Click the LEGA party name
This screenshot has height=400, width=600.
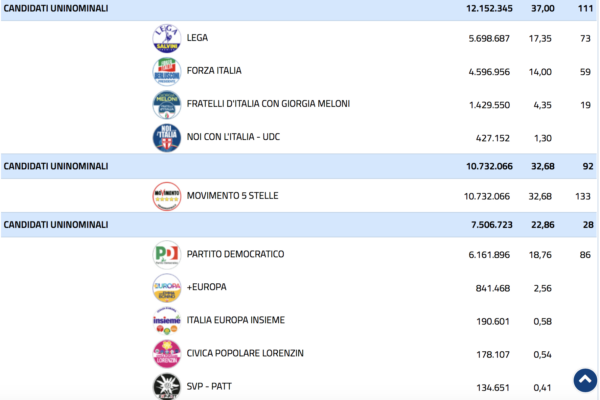point(197,38)
